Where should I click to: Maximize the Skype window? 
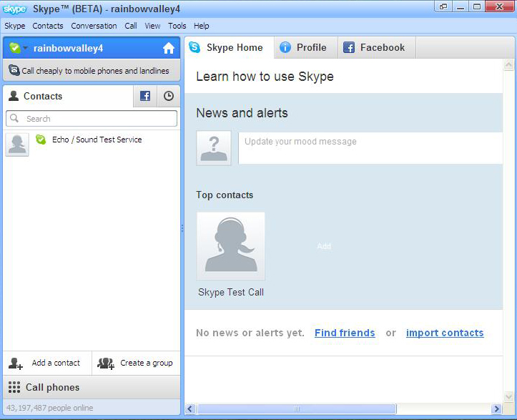point(477,6)
